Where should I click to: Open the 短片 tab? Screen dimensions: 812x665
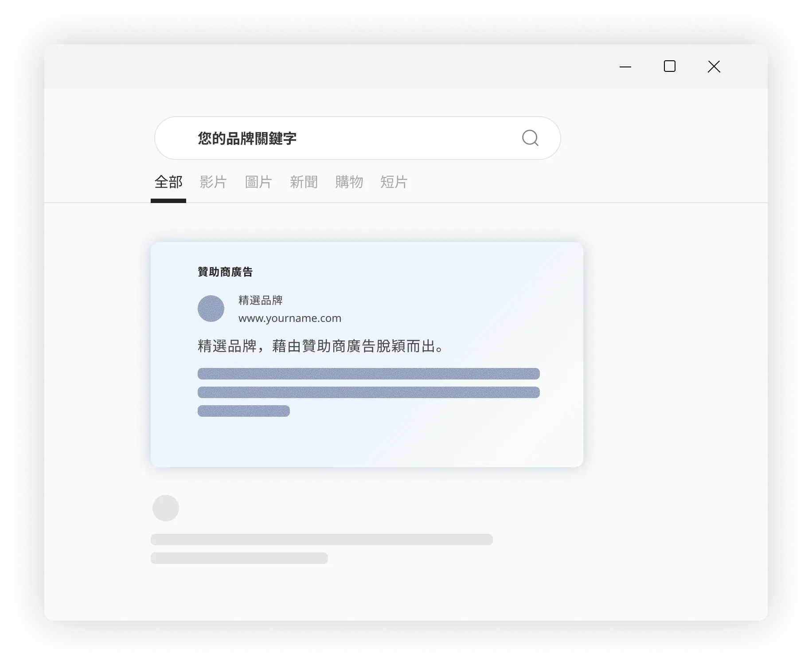[394, 182]
